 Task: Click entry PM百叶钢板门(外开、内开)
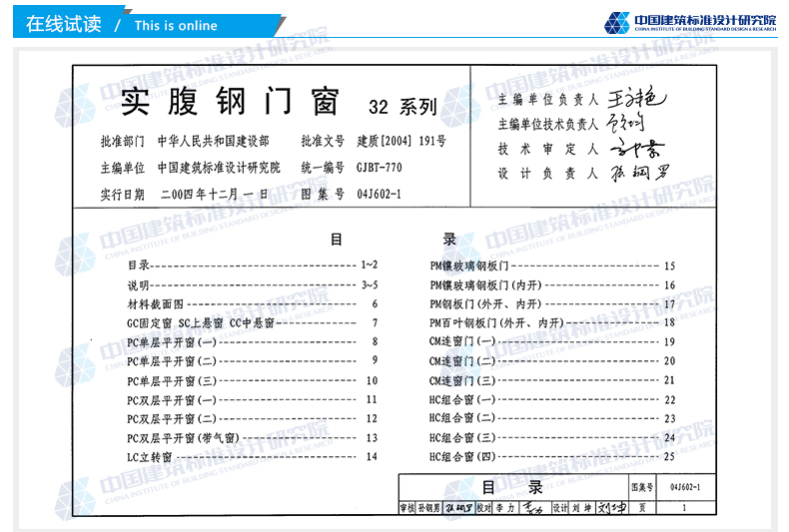click(x=552, y=322)
